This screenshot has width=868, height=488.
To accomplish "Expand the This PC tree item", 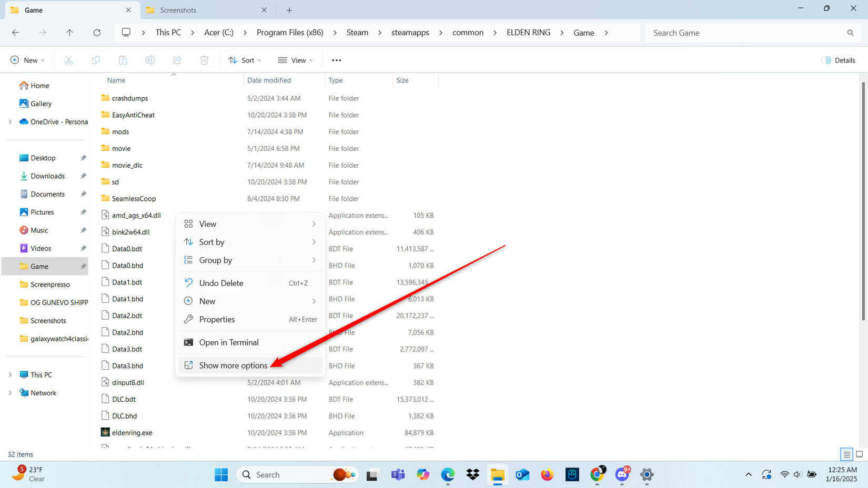I will click(9, 374).
